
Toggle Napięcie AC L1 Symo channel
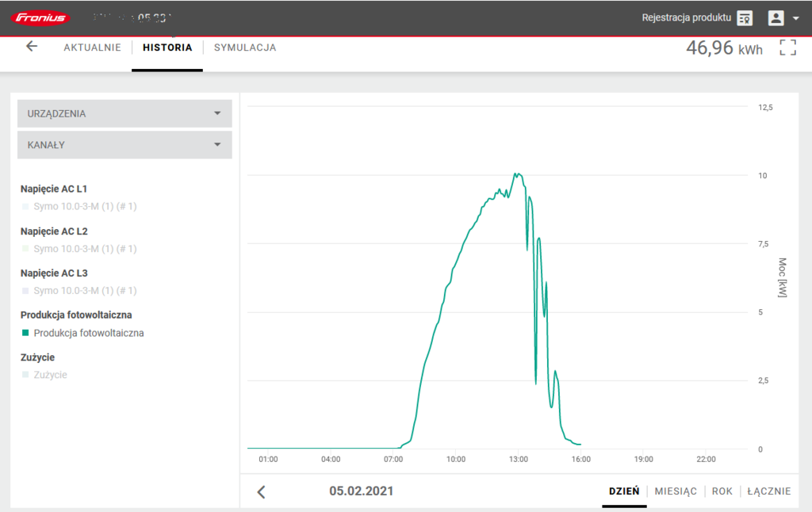click(85, 207)
